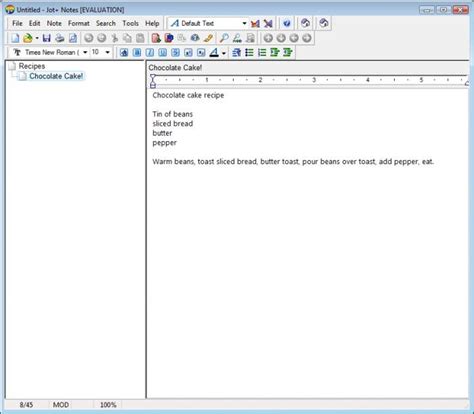
Task: Click the Undo round arrow icon
Action: pos(89,38)
